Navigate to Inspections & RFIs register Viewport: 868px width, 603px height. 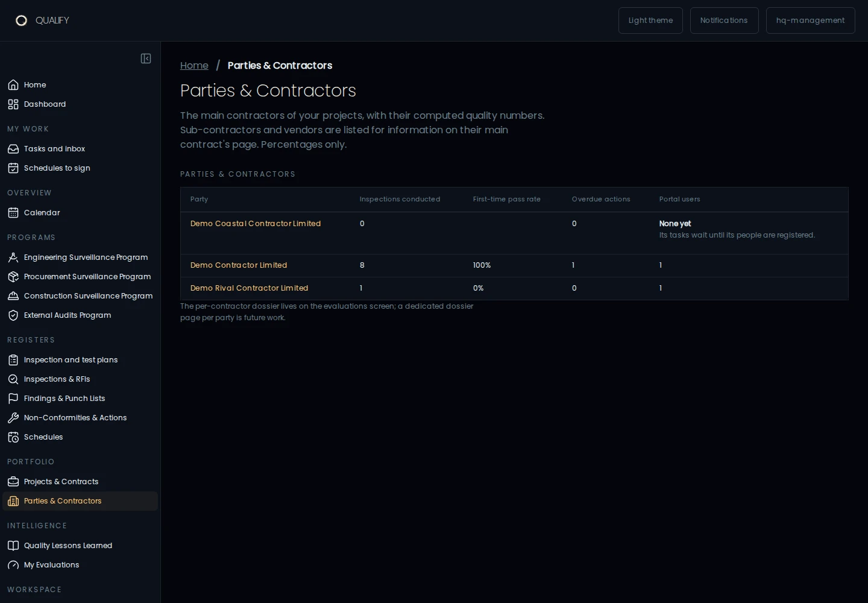pyautogui.click(x=80, y=379)
